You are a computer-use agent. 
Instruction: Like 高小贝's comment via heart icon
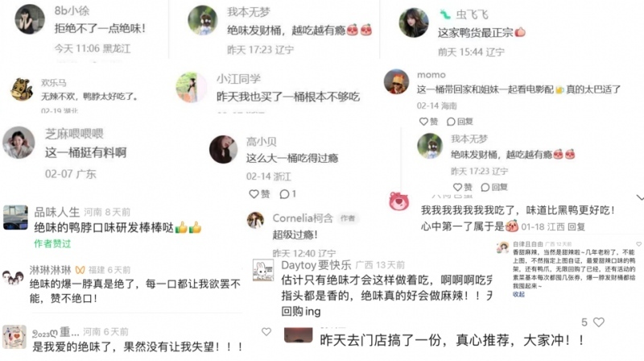pyautogui.click(x=254, y=193)
